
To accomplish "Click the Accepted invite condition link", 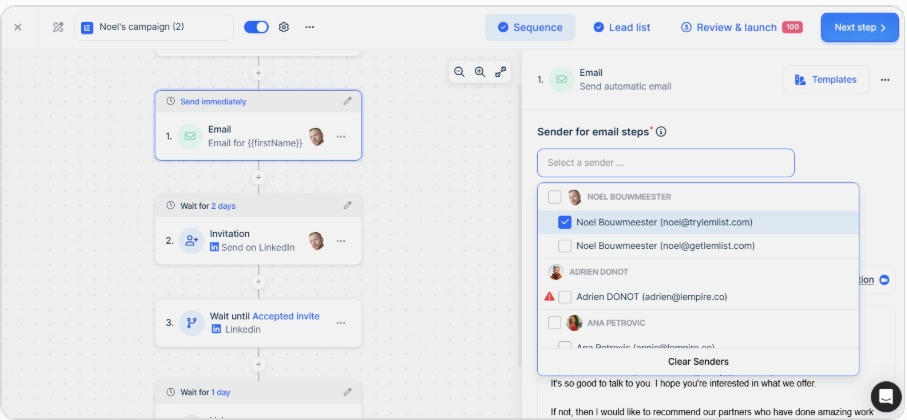I will 286,316.
